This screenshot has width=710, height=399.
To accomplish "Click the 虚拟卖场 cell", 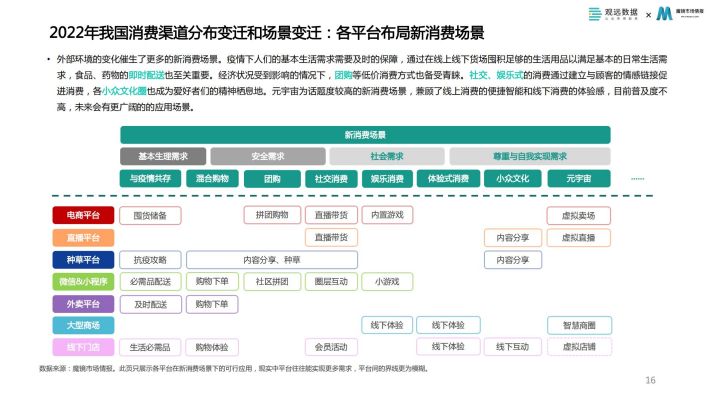I will click(x=579, y=216).
